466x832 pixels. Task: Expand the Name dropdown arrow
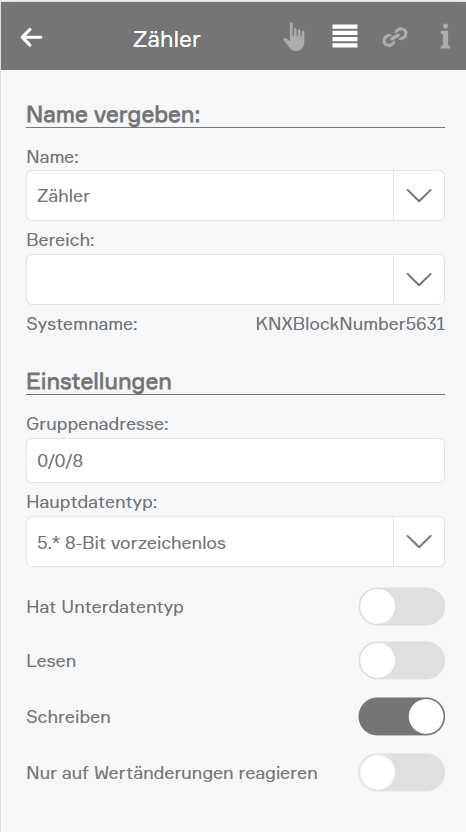click(x=419, y=195)
